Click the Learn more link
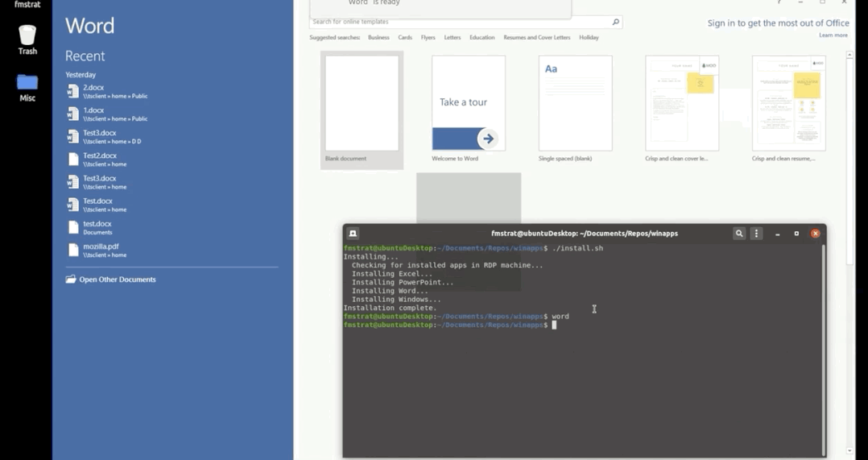868x460 pixels. 833,35
